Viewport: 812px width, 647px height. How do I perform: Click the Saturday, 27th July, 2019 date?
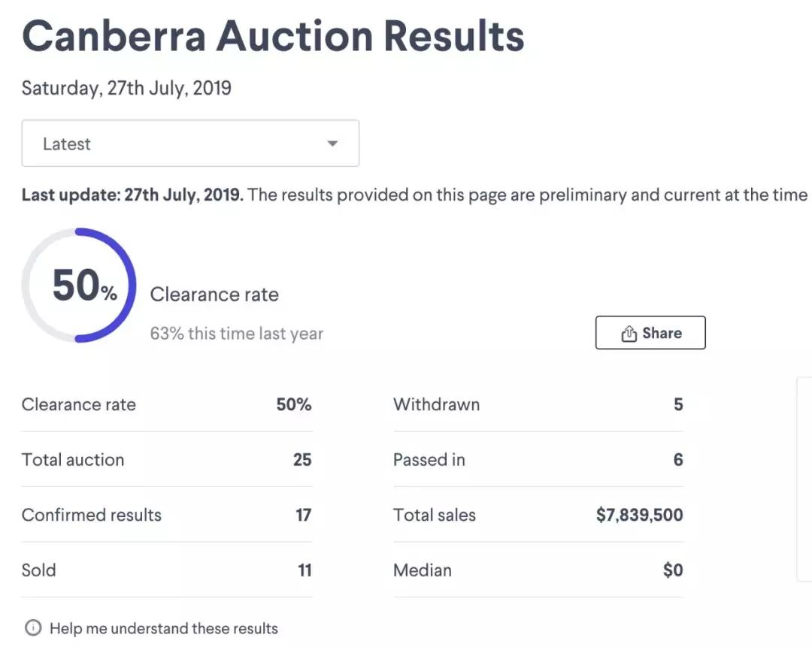pos(126,89)
